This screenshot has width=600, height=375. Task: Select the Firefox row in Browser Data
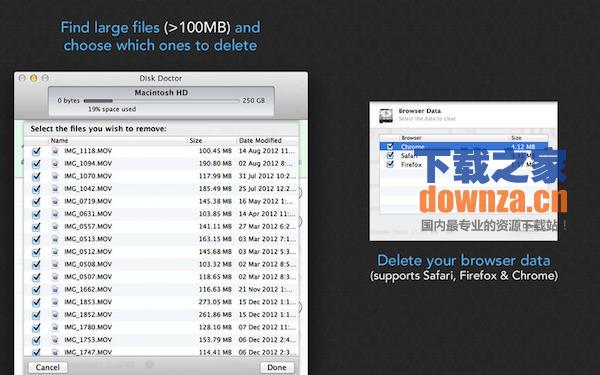(464, 165)
